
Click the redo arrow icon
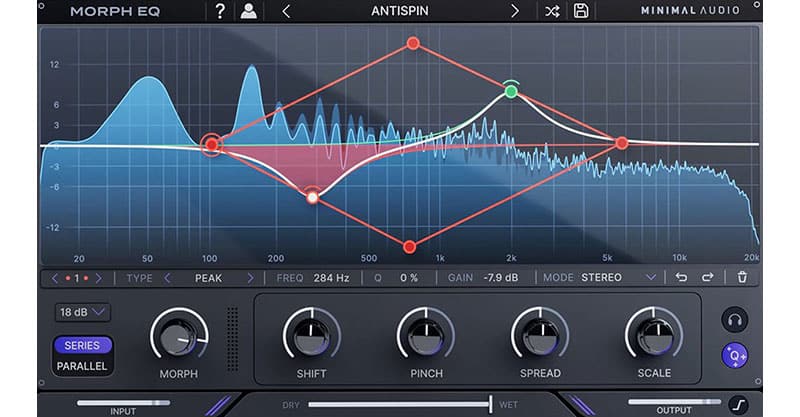tap(708, 277)
